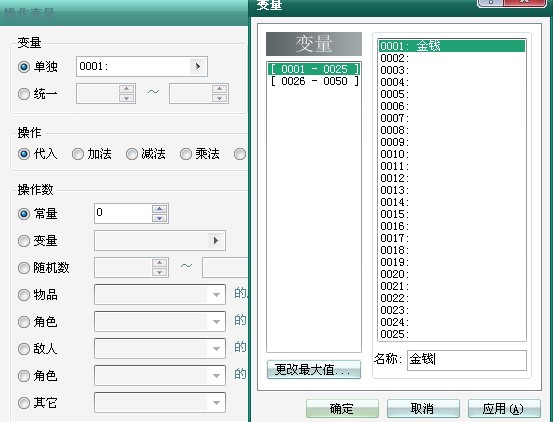The height and width of the screenshot is (422, 553).
Task: Increase the 随机数 minimum value
Action: click(159, 263)
